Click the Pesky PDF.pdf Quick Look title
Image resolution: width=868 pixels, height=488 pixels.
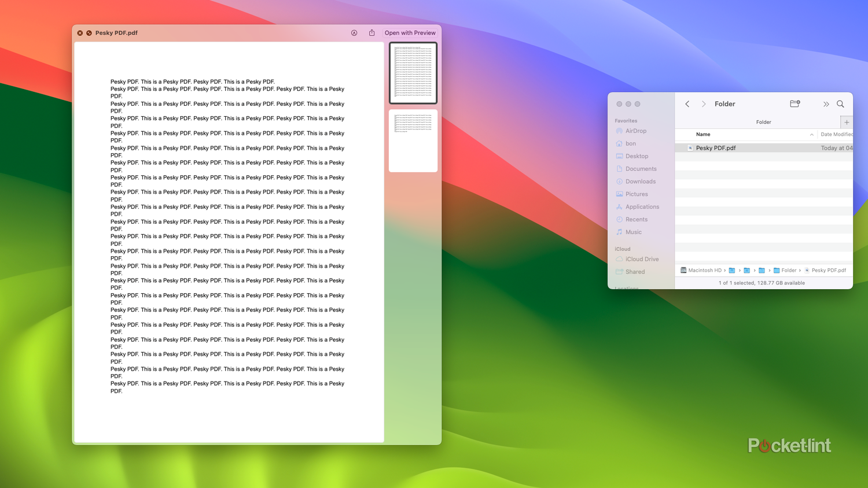pos(116,33)
